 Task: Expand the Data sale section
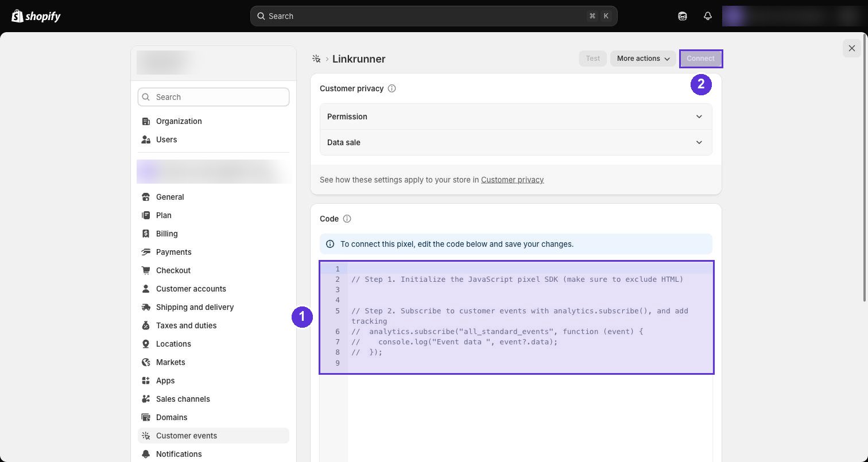[516, 142]
